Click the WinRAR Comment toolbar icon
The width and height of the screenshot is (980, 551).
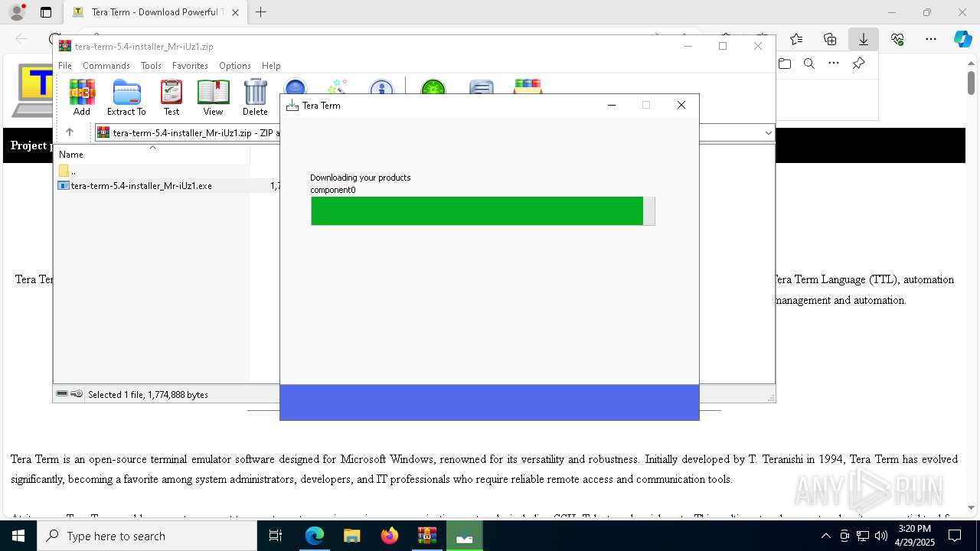click(x=481, y=86)
